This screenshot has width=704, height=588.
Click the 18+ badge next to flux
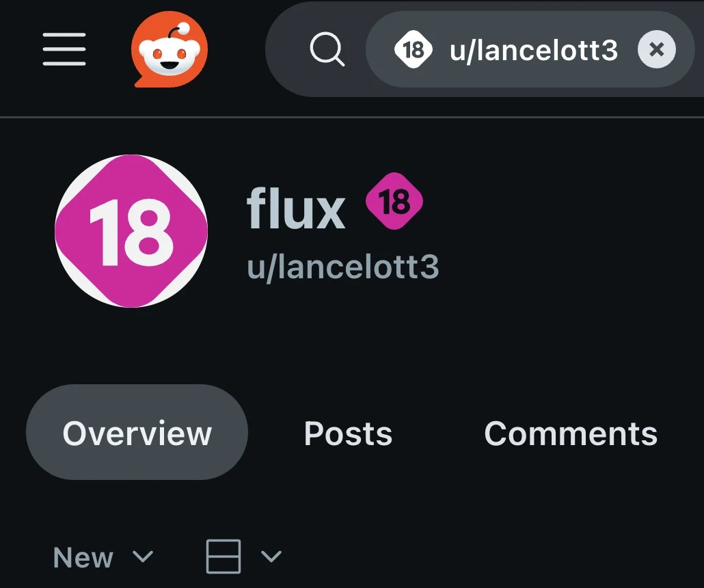coord(395,201)
